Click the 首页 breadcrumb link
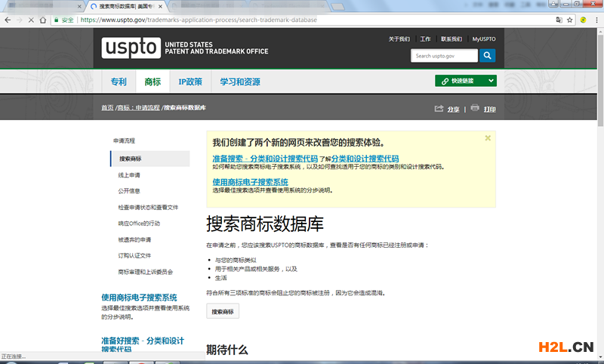This screenshot has width=604, height=364. 107,108
